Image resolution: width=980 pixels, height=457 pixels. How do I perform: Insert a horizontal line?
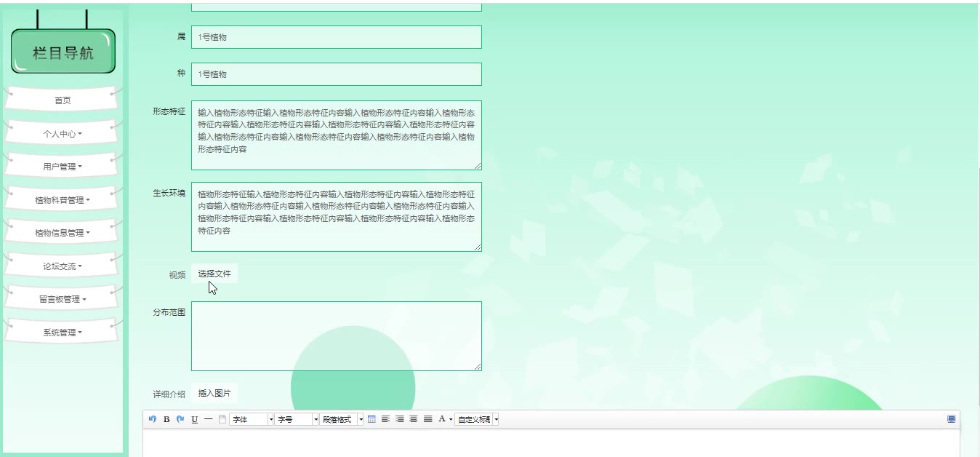[208, 419]
